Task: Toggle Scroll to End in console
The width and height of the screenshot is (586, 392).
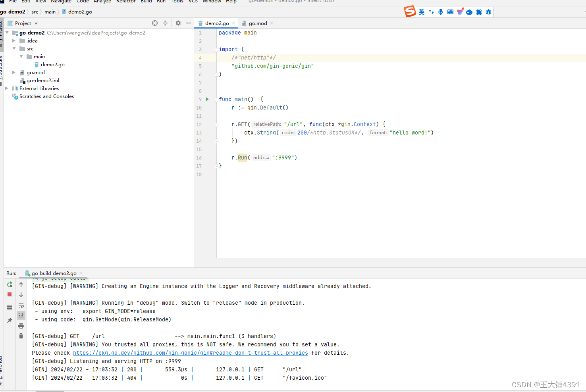Action: click(x=21, y=315)
